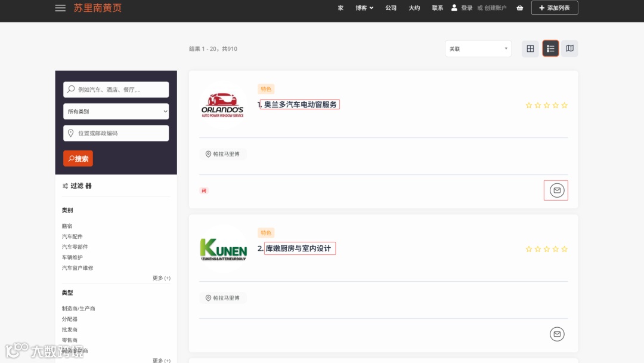Focus the 位置或邮政编码 location field
The image size is (644, 363).
[x=116, y=133]
